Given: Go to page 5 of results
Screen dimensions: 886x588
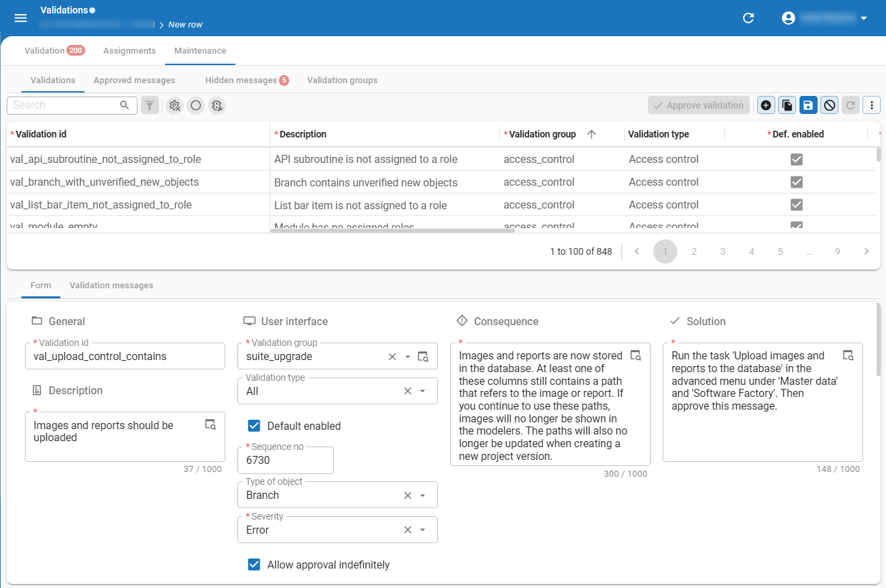Looking at the screenshot, I should click(781, 251).
